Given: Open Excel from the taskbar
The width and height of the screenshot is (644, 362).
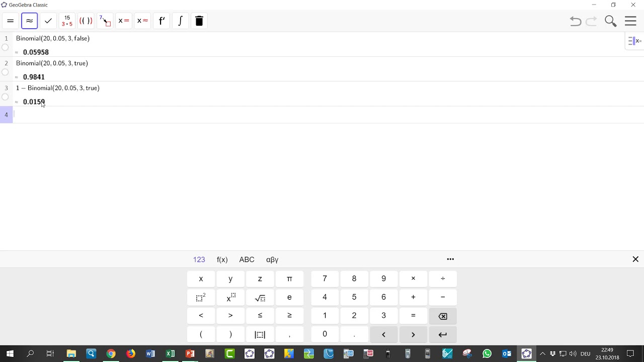Looking at the screenshot, I should pos(170,353).
